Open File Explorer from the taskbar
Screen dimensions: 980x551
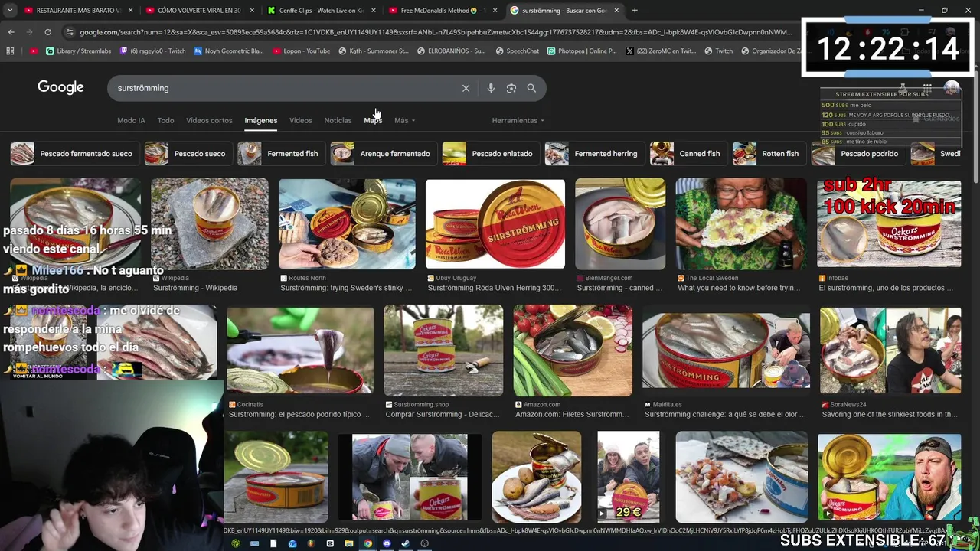point(349,543)
